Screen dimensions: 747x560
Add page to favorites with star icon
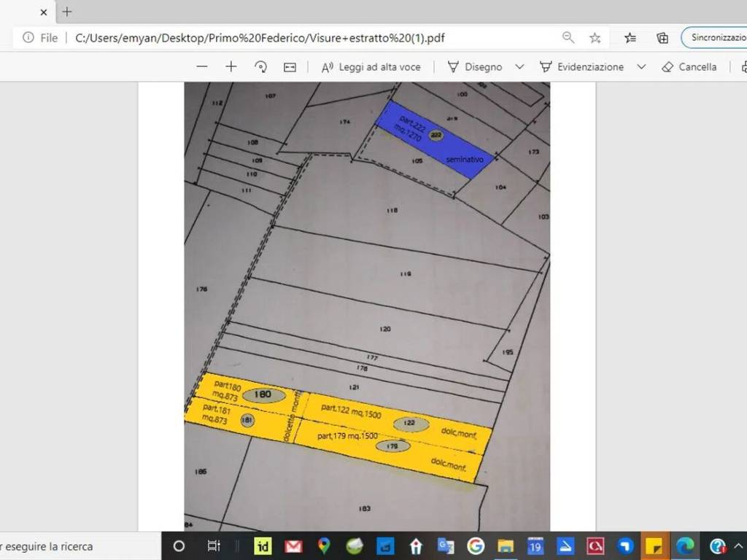point(595,38)
